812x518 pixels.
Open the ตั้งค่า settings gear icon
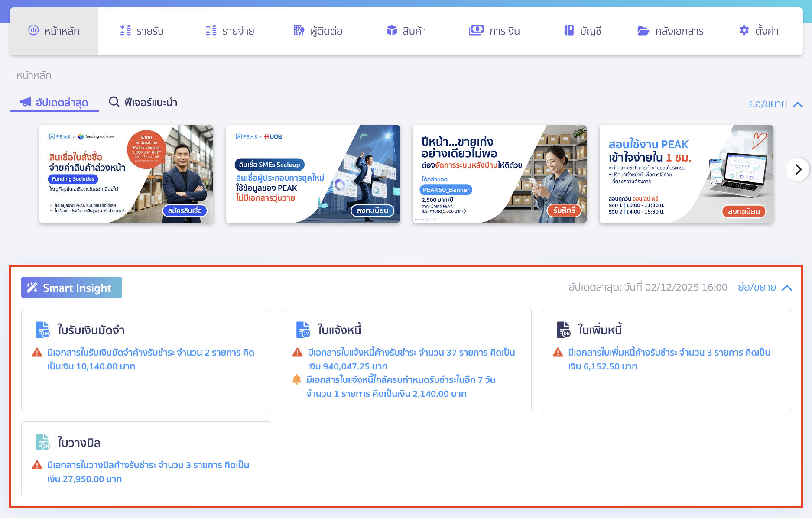pos(744,30)
